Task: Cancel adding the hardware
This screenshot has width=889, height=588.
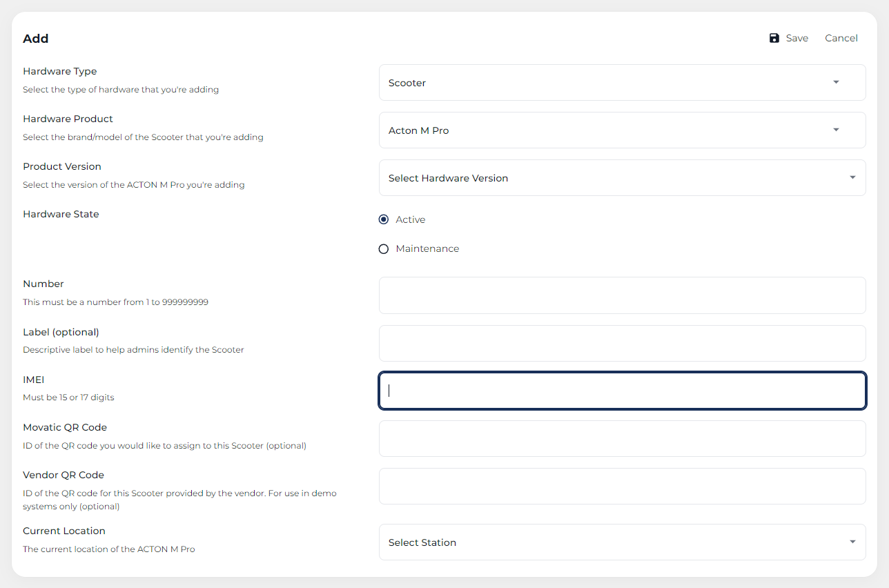Action: coord(841,38)
